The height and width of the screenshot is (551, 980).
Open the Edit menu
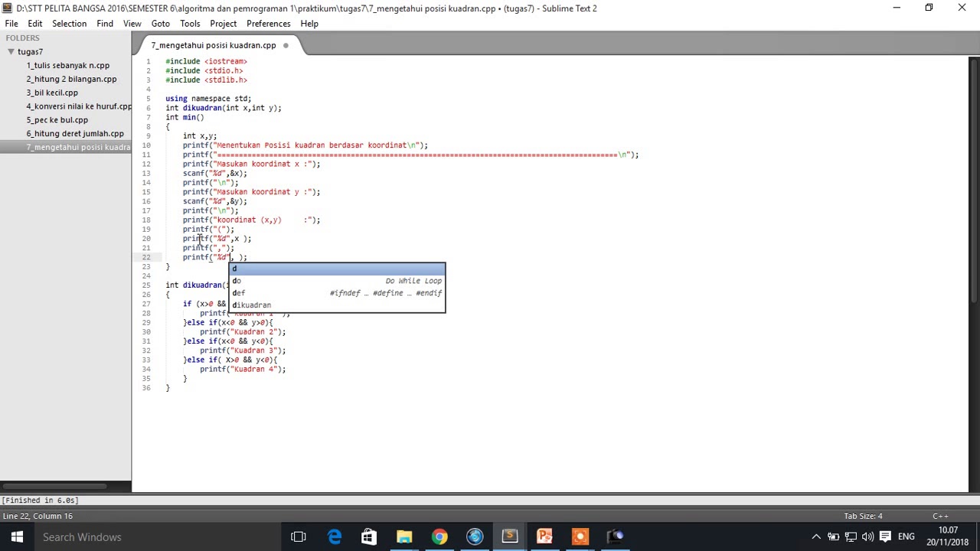coord(35,24)
